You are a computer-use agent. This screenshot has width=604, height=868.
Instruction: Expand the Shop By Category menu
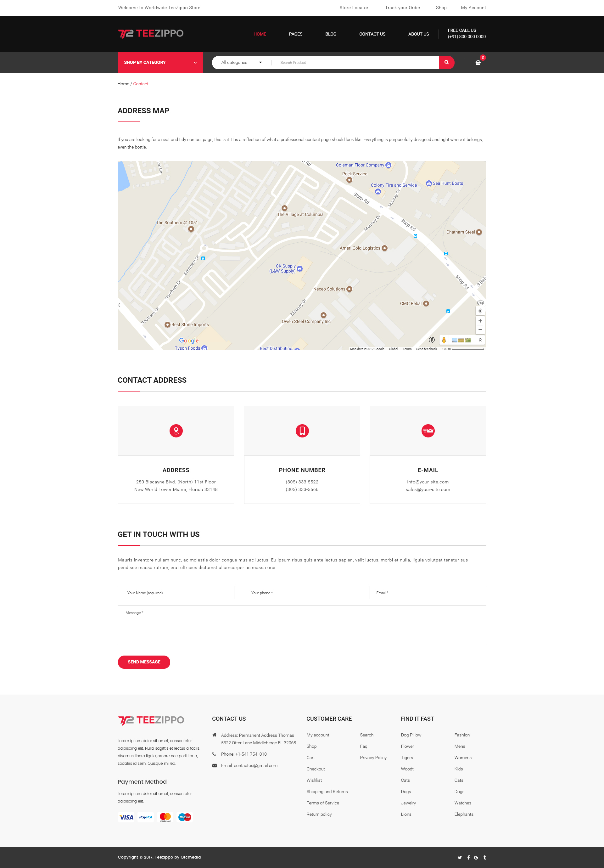[160, 62]
